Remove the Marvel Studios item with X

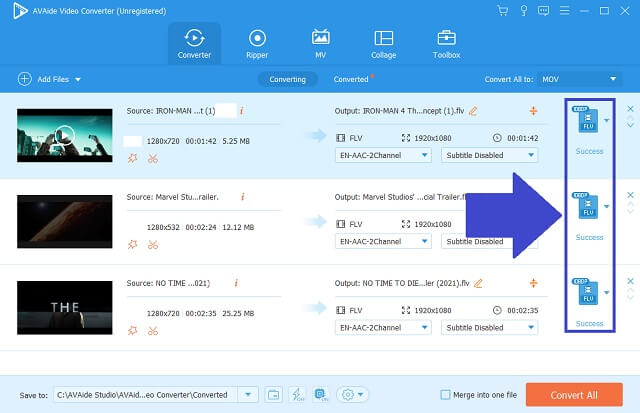coord(630,195)
